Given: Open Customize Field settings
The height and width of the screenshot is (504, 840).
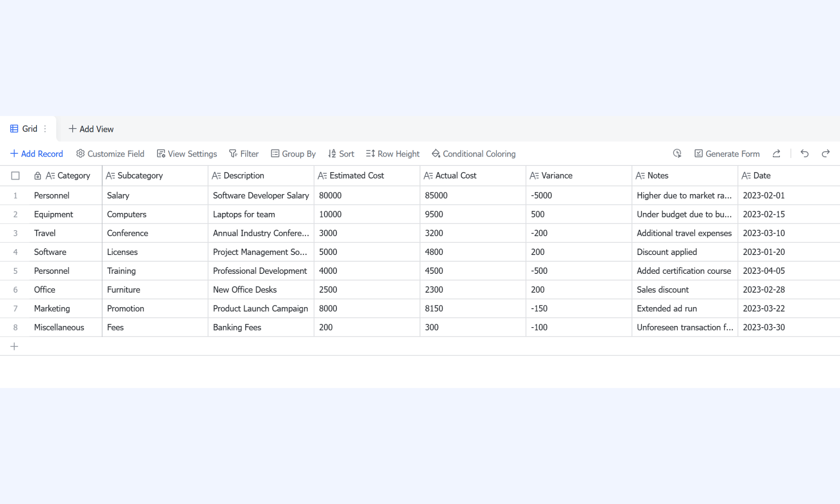Looking at the screenshot, I should pos(110,154).
